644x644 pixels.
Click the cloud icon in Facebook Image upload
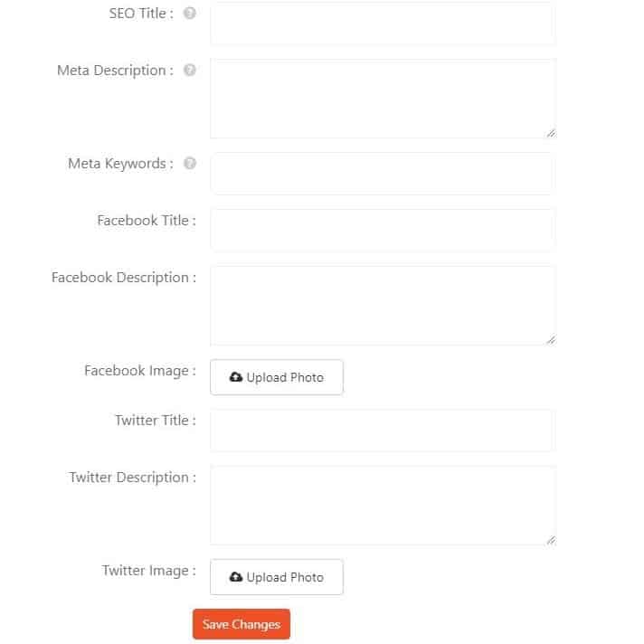(236, 377)
